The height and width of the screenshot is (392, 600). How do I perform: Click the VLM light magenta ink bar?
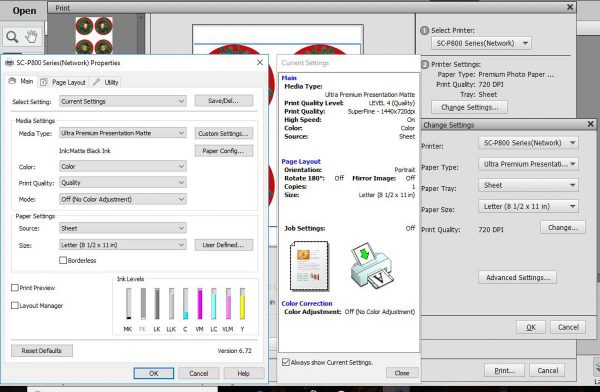pyautogui.click(x=228, y=304)
